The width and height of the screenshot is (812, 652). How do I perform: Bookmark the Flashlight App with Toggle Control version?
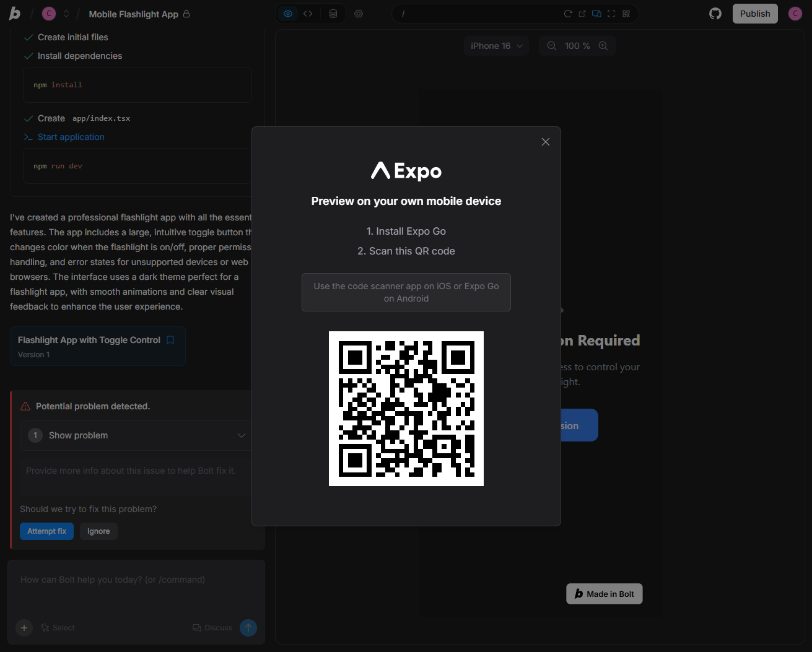[170, 339]
